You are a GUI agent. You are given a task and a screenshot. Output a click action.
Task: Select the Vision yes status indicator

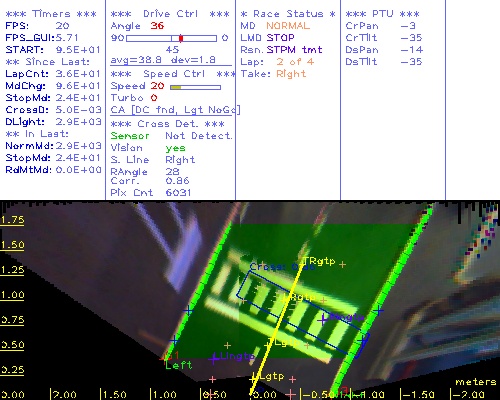(175, 148)
